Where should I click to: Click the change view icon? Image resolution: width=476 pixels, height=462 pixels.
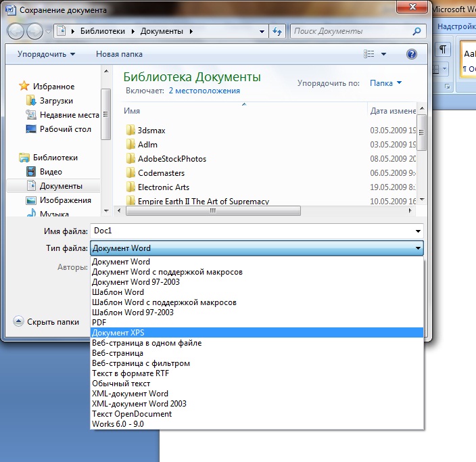[x=369, y=54]
